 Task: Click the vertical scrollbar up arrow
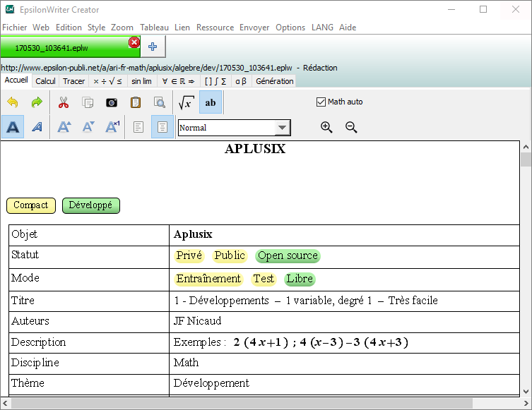pos(526,147)
